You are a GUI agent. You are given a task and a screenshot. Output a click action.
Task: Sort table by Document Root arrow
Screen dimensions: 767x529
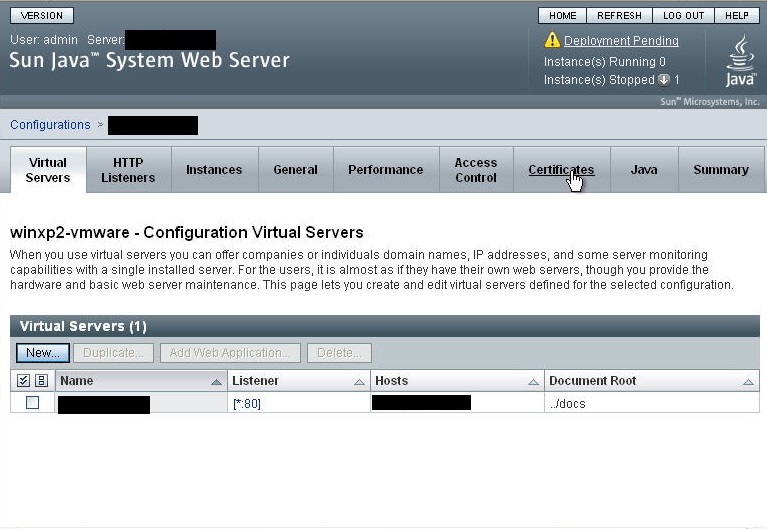pyautogui.click(x=747, y=382)
